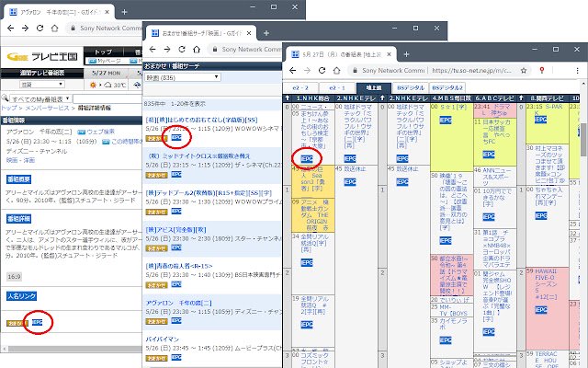Click iEPG icon at bottom of アヴァロン detail window
This screenshot has height=368, width=588.
pos(37,322)
